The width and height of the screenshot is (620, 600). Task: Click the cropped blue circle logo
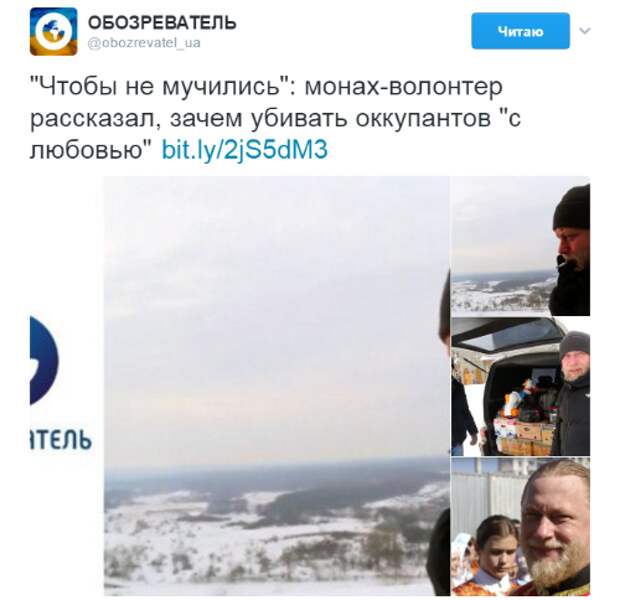tap(44, 360)
